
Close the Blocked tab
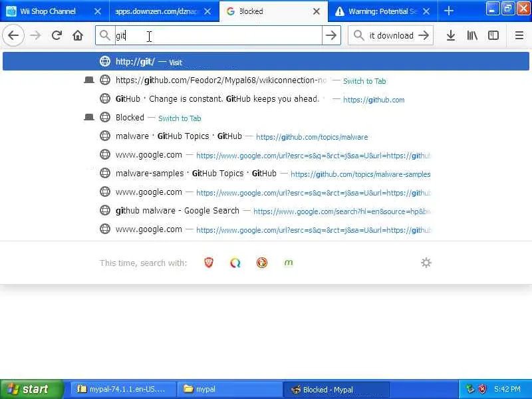(317, 11)
